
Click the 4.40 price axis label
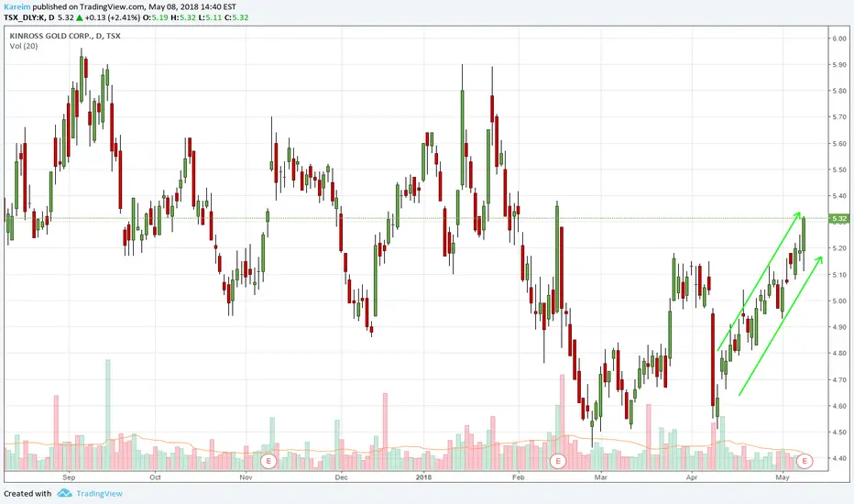pos(839,459)
